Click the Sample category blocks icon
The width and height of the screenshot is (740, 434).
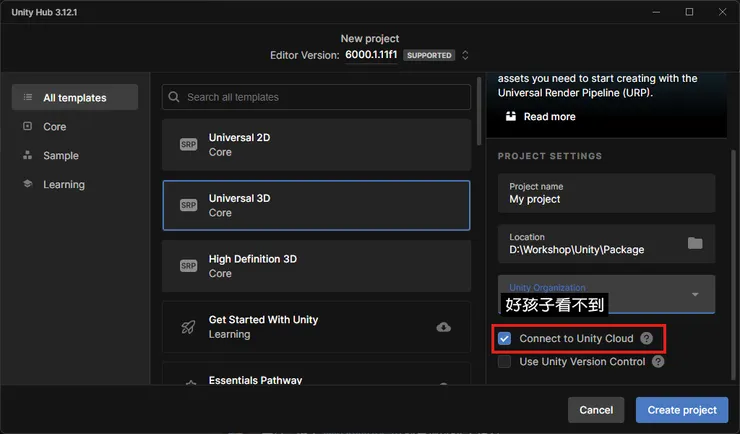click(27, 155)
